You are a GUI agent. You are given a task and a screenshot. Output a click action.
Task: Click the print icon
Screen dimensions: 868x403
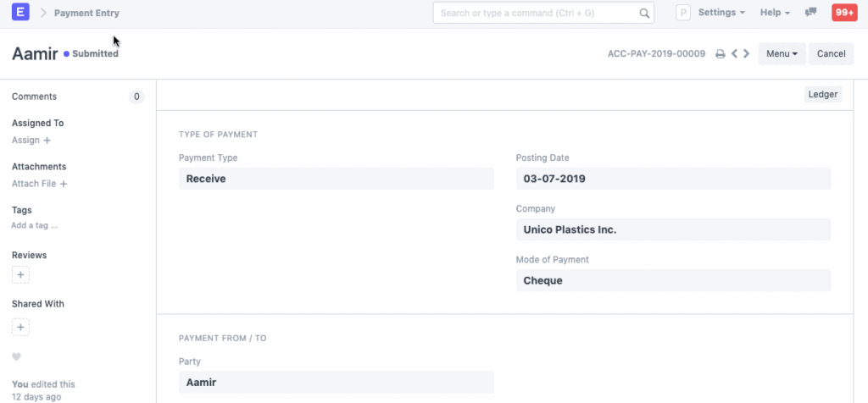pos(720,54)
